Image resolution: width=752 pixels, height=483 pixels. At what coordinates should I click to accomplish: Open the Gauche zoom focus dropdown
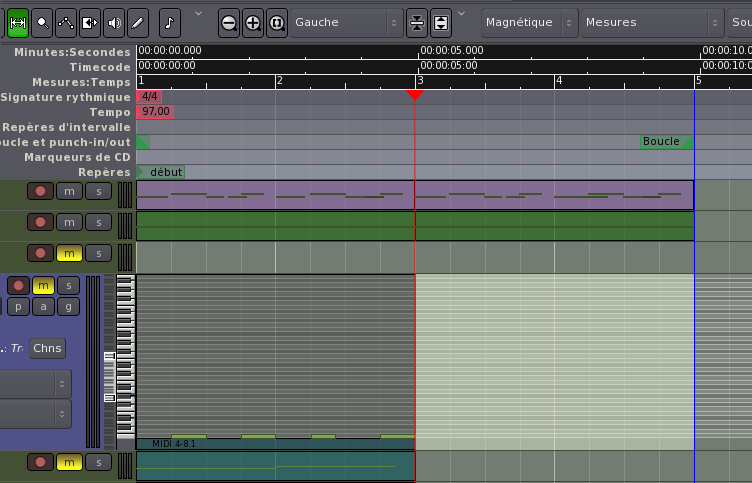(346, 21)
